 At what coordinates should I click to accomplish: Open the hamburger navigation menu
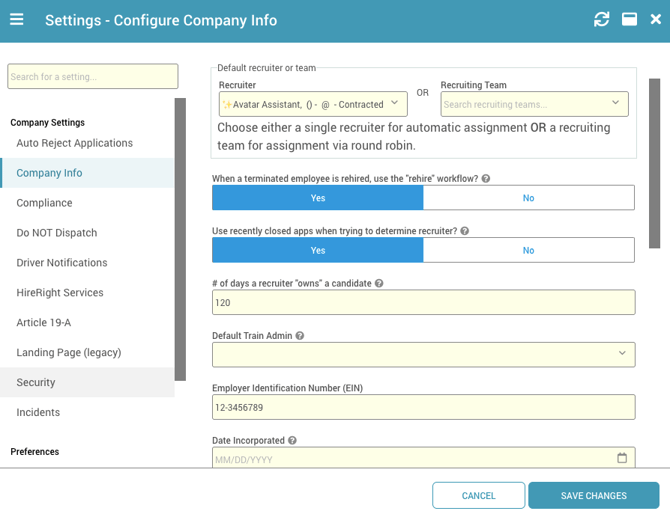pyautogui.click(x=17, y=20)
